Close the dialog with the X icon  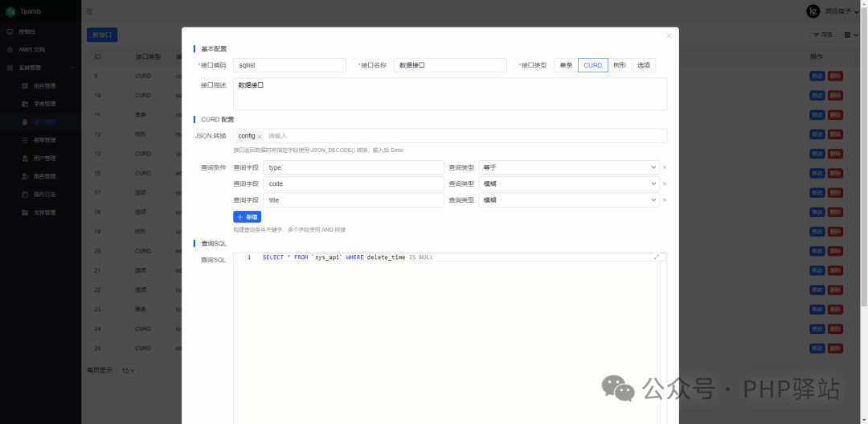point(669,35)
